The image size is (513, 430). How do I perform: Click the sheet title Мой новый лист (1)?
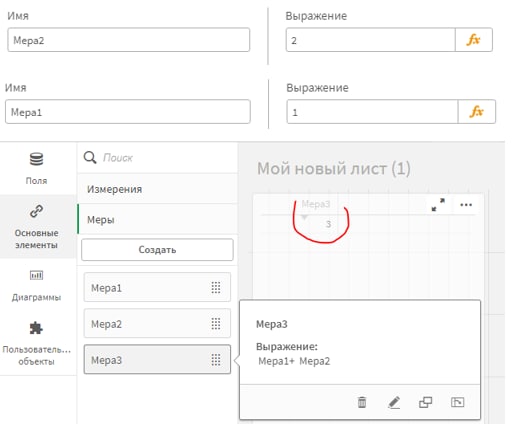click(x=334, y=168)
